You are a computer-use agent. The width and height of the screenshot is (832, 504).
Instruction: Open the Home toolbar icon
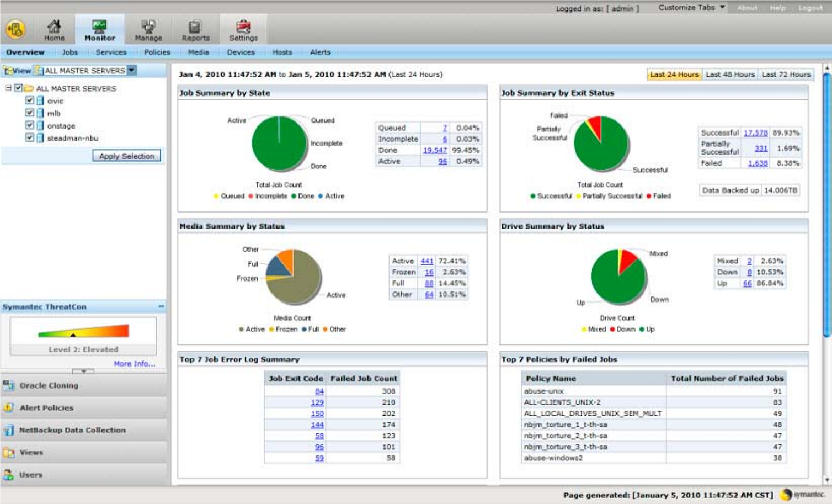click(54, 27)
